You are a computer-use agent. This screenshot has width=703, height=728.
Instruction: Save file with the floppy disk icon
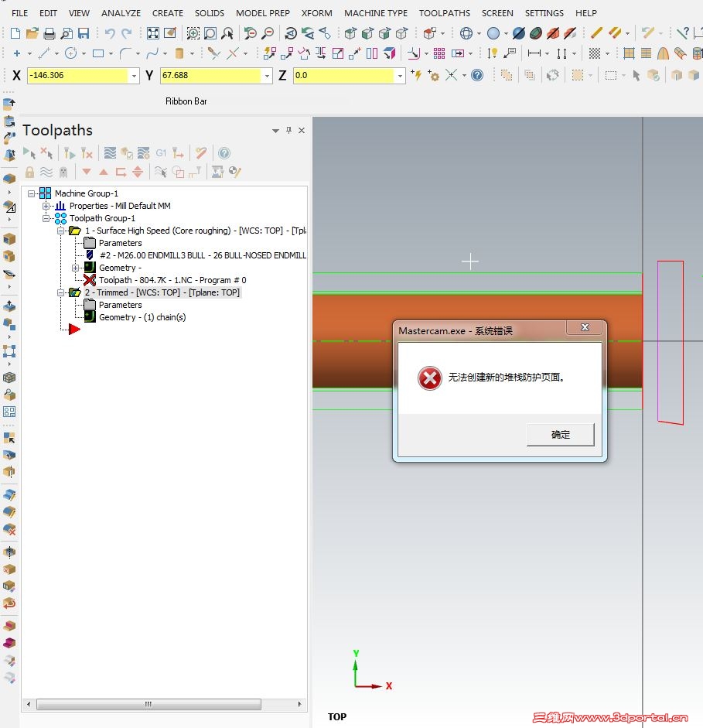(84, 33)
